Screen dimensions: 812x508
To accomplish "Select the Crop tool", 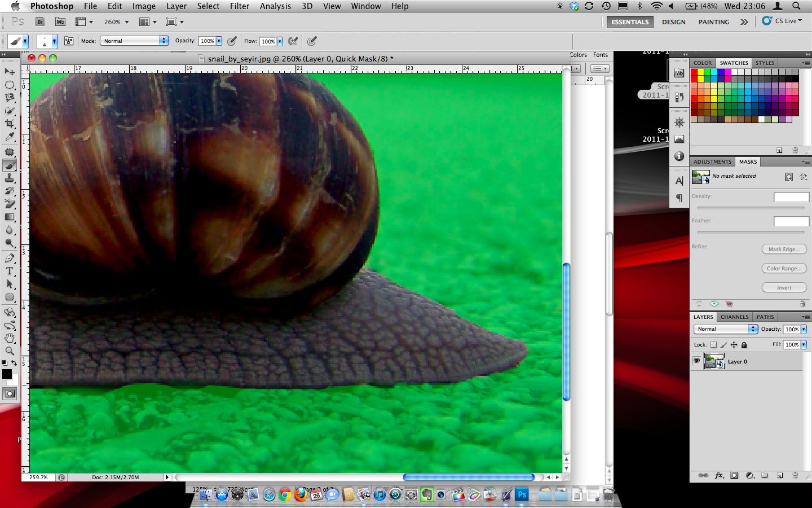I will click(x=10, y=124).
